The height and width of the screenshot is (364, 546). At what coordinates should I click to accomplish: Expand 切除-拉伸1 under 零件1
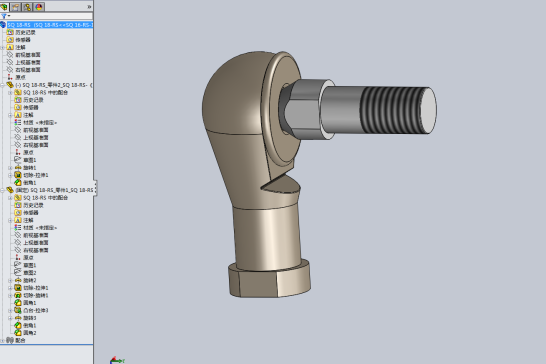tap(10, 288)
